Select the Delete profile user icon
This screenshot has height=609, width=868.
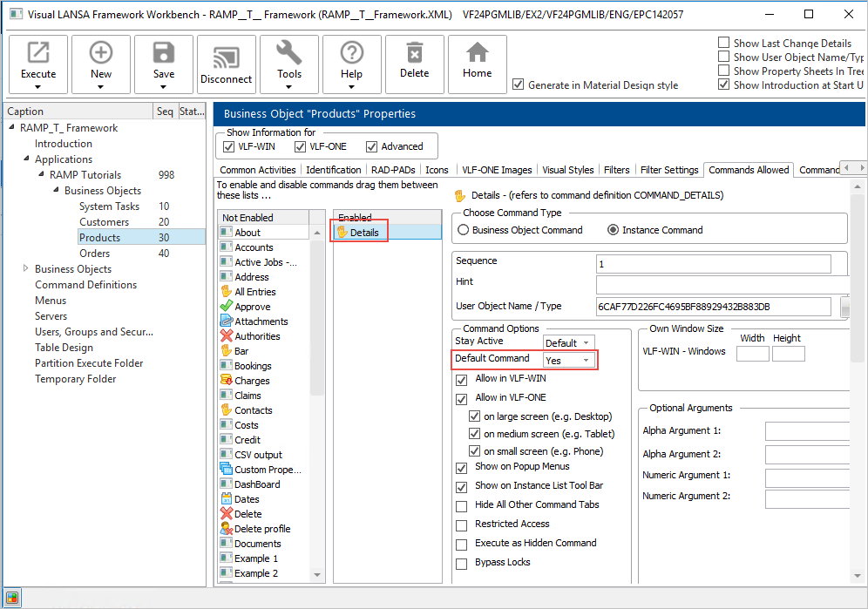[227, 529]
